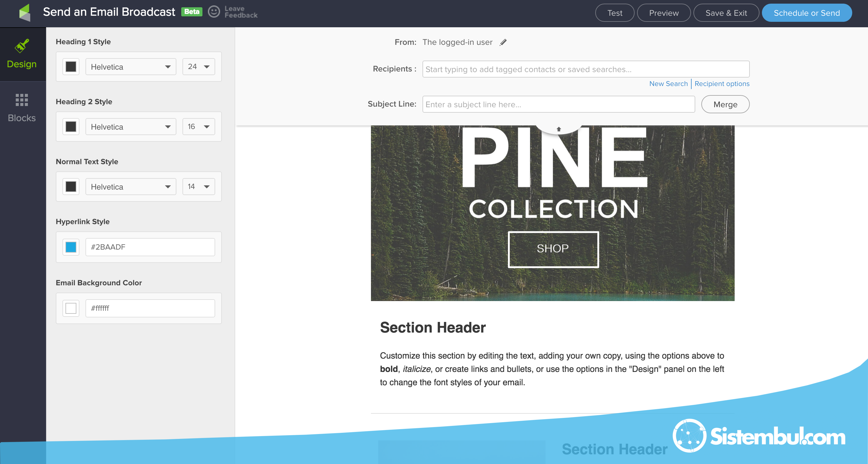This screenshot has width=868, height=464.
Task: Open the New Search link
Action: pos(669,84)
